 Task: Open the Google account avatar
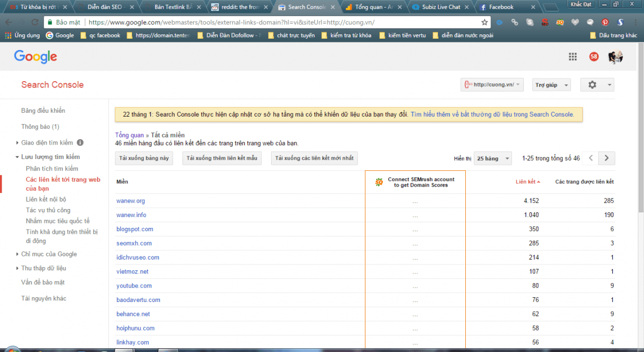click(615, 56)
